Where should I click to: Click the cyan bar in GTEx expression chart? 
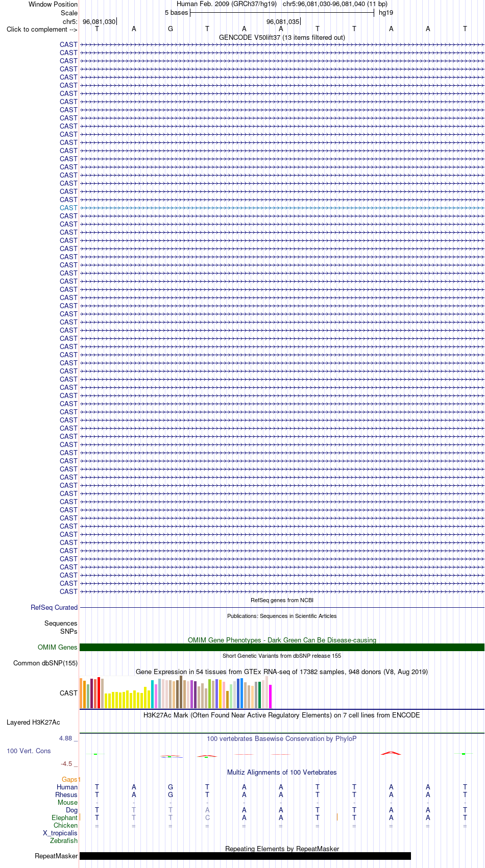click(x=153, y=695)
